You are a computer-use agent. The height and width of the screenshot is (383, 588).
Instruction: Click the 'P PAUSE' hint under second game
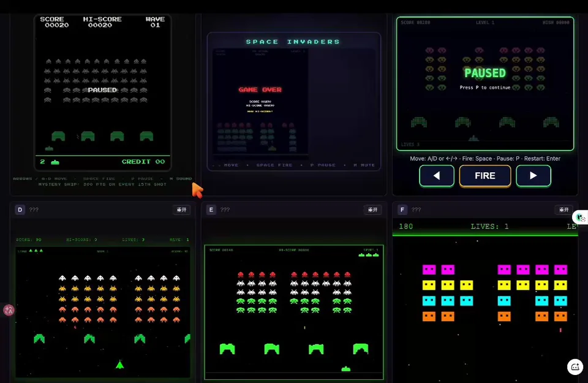(323, 165)
